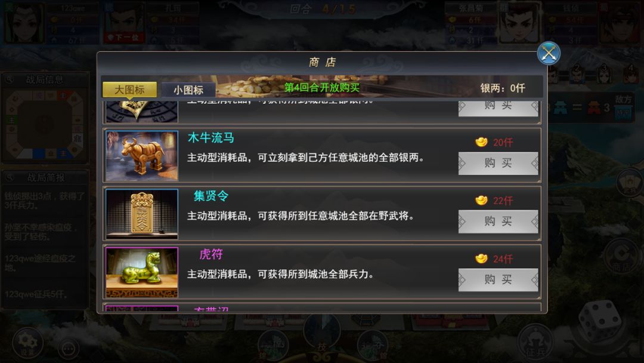Click the partially visible top item's 购买 button
The width and height of the screenshot is (644, 363).
pos(498,107)
